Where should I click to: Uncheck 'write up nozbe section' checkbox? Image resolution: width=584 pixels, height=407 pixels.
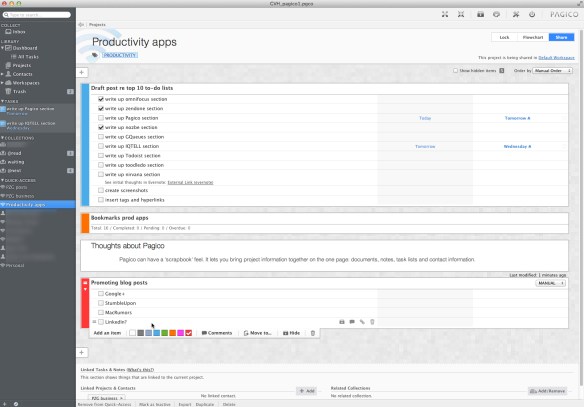pyautogui.click(x=101, y=127)
